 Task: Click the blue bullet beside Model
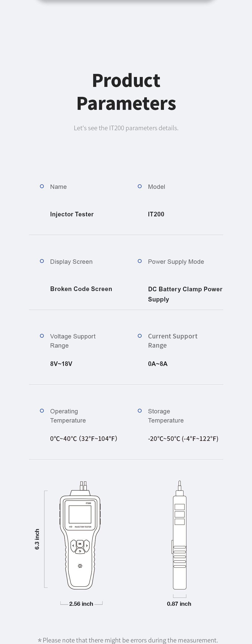coord(140,187)
